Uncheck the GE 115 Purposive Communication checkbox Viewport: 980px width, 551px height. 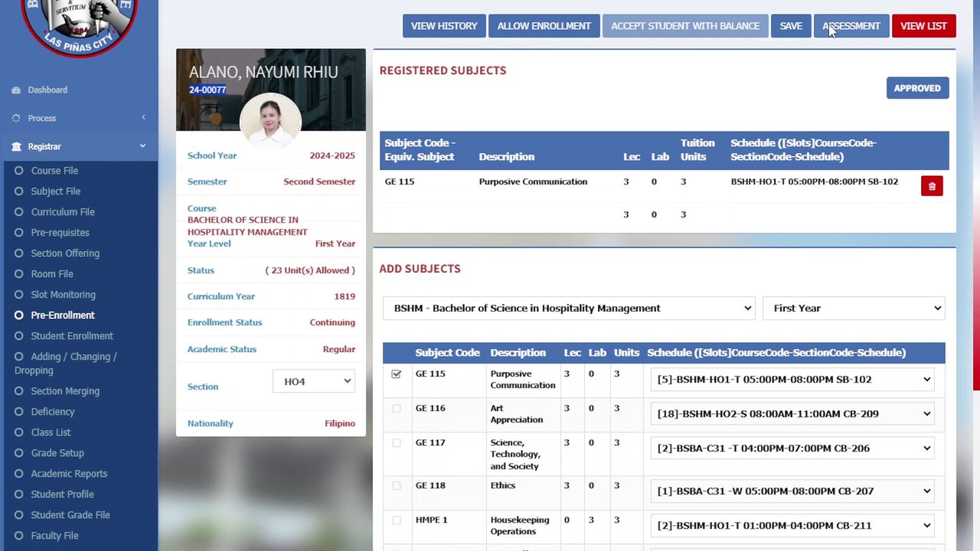pyautogui.click(x=396, y=374)
